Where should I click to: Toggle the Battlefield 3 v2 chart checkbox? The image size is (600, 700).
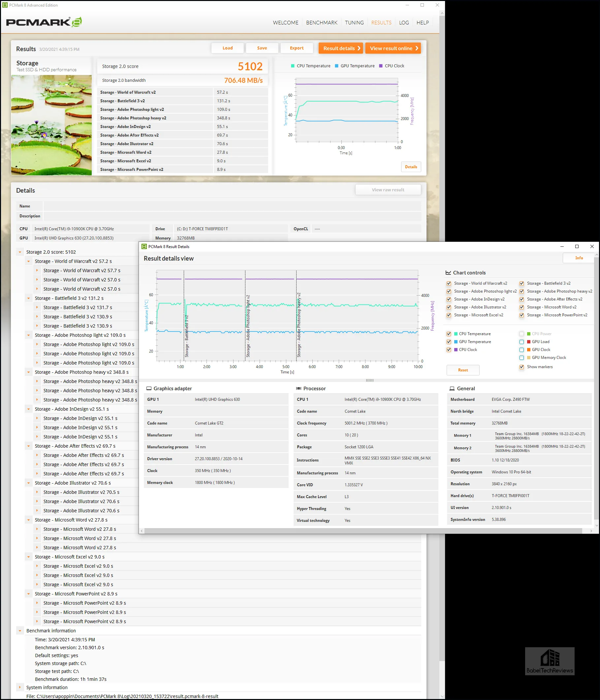(x=521, y=283)
